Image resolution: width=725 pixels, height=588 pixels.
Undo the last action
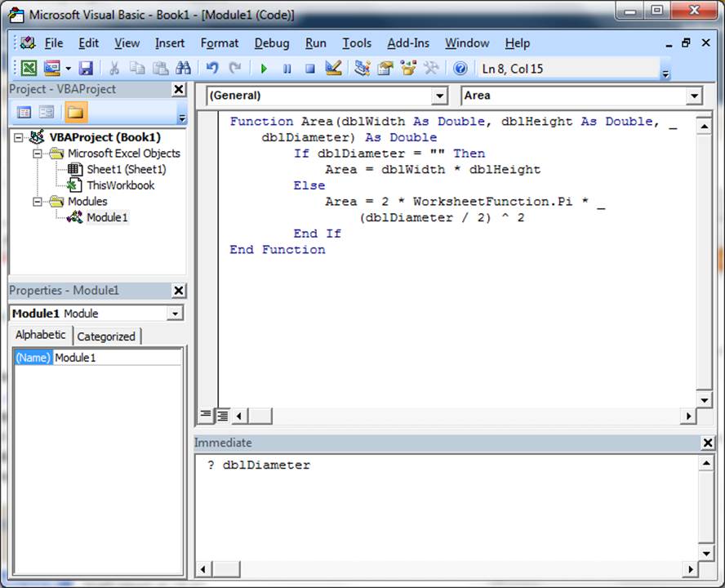coord(211,69)
